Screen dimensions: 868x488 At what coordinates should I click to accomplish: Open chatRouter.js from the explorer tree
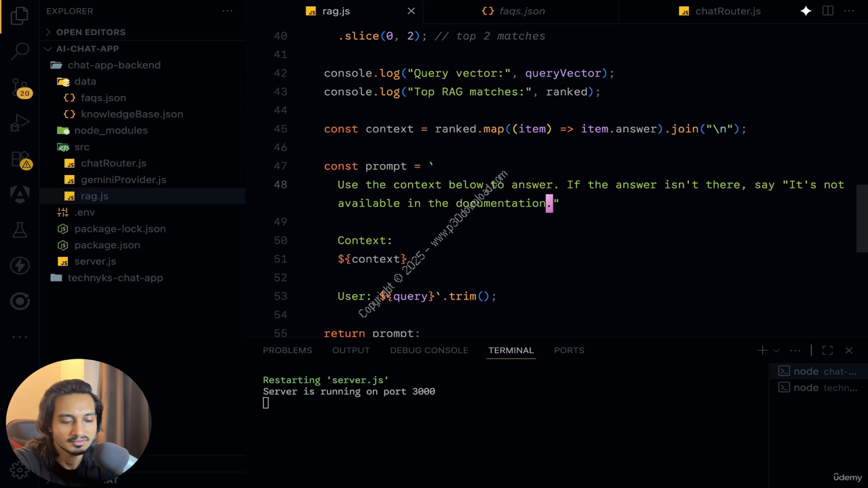point(113,163)
